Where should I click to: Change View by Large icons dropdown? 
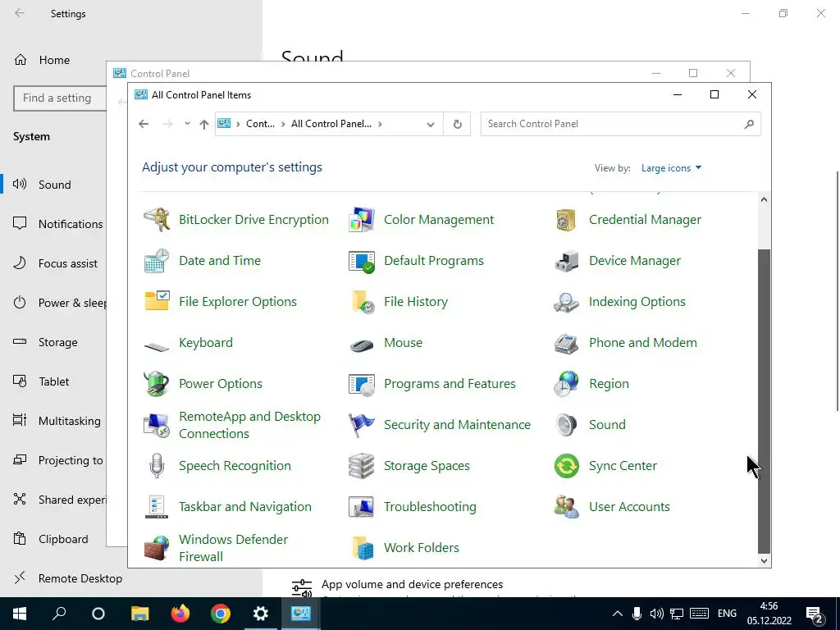click(x=671, y=168)
